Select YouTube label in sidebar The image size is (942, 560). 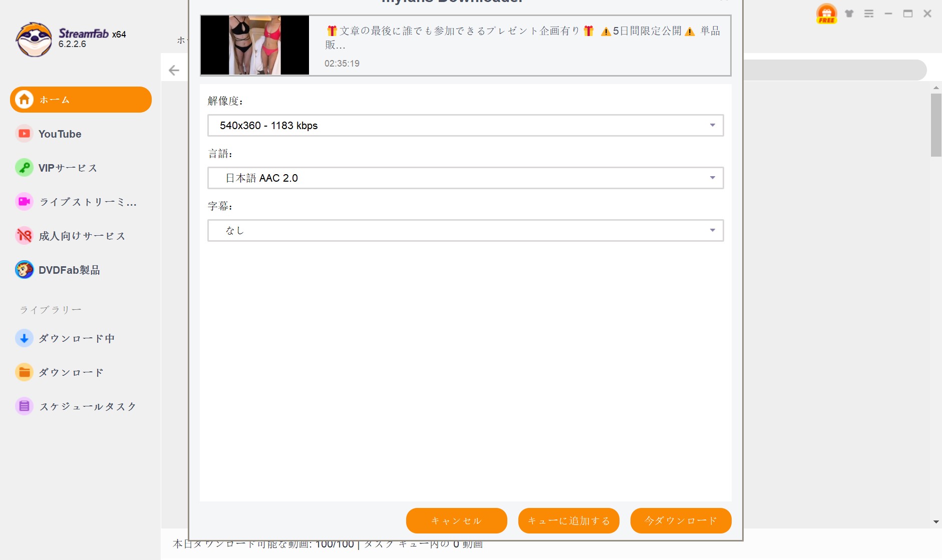(60, 134)
